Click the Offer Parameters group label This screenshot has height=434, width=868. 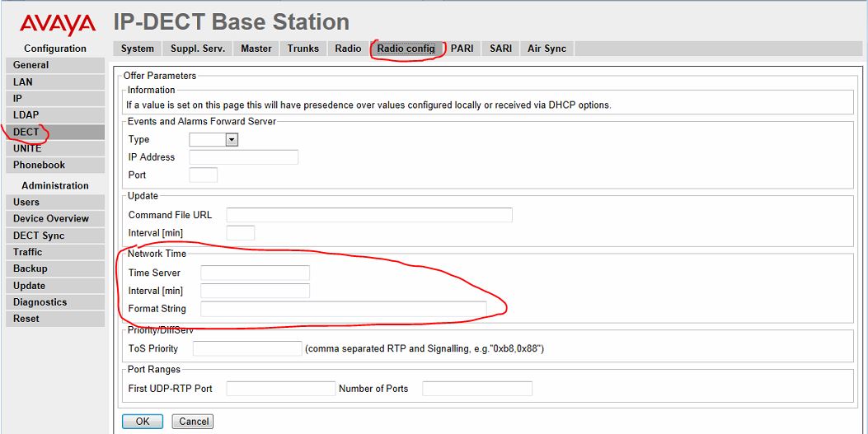pos(159,76)
